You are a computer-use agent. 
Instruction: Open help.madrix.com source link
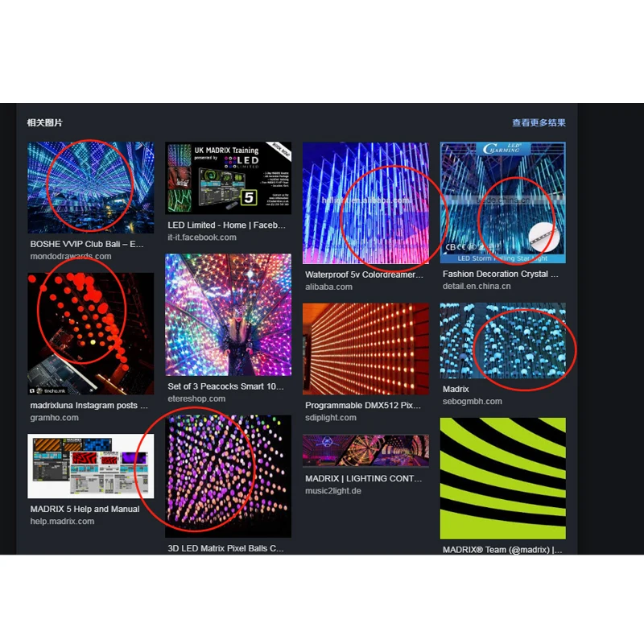tap(62, 521)
